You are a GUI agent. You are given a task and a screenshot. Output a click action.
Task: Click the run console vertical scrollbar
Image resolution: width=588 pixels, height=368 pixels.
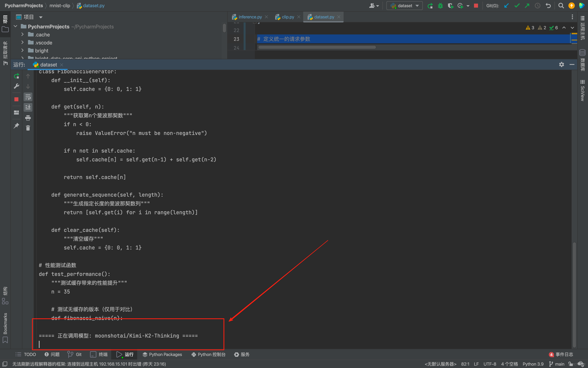pyautogui.click(x=574, y=295)
